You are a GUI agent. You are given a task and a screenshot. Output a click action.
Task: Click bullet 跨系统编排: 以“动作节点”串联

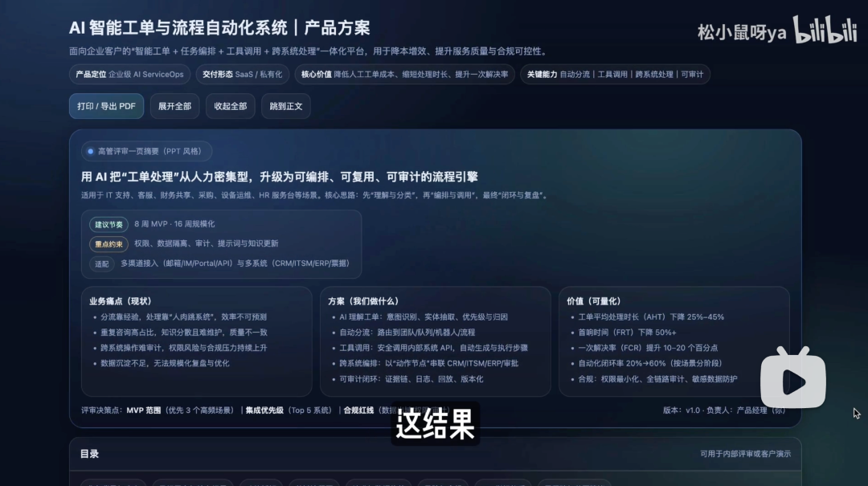point(428,363)
